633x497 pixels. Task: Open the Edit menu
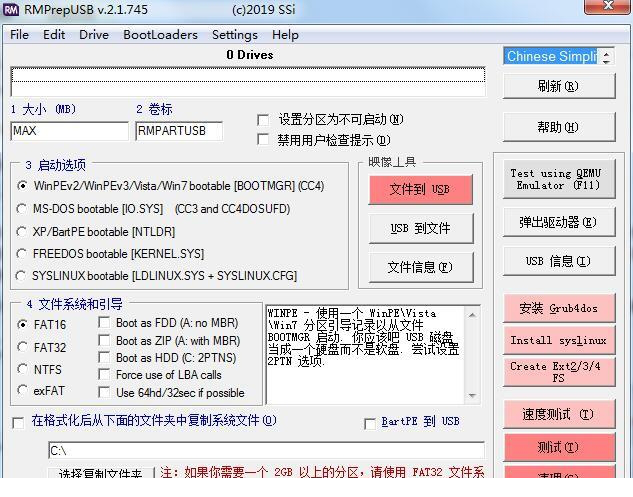(54, 35)
